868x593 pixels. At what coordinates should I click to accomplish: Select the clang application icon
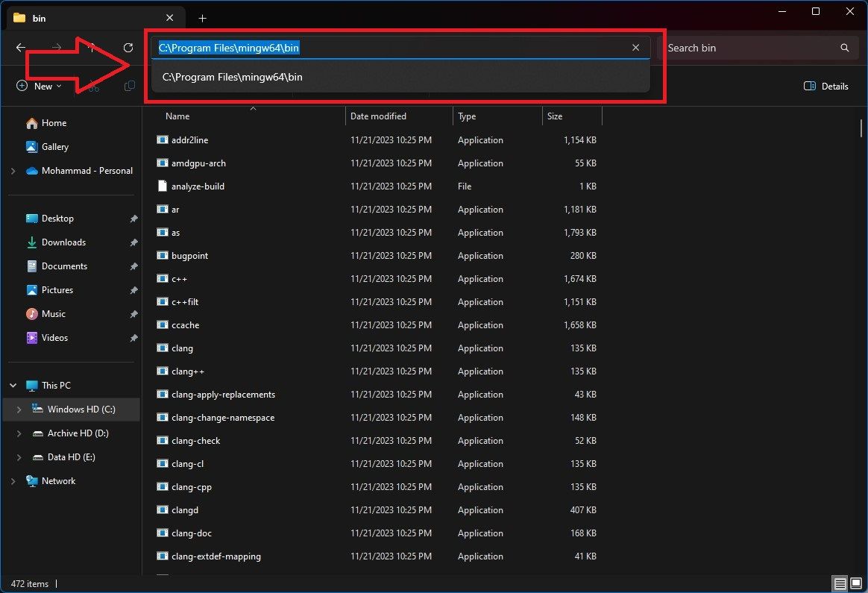coord(163,348)
